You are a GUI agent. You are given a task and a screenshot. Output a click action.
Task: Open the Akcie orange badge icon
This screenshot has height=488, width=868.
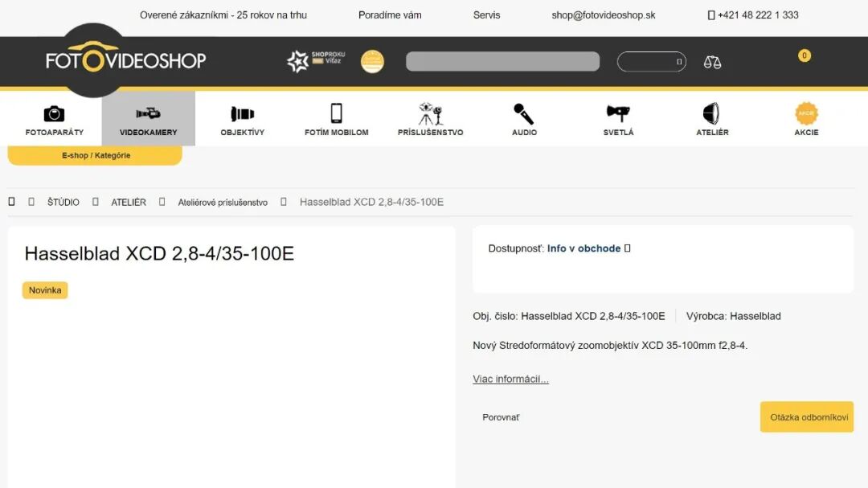(806, 113)
